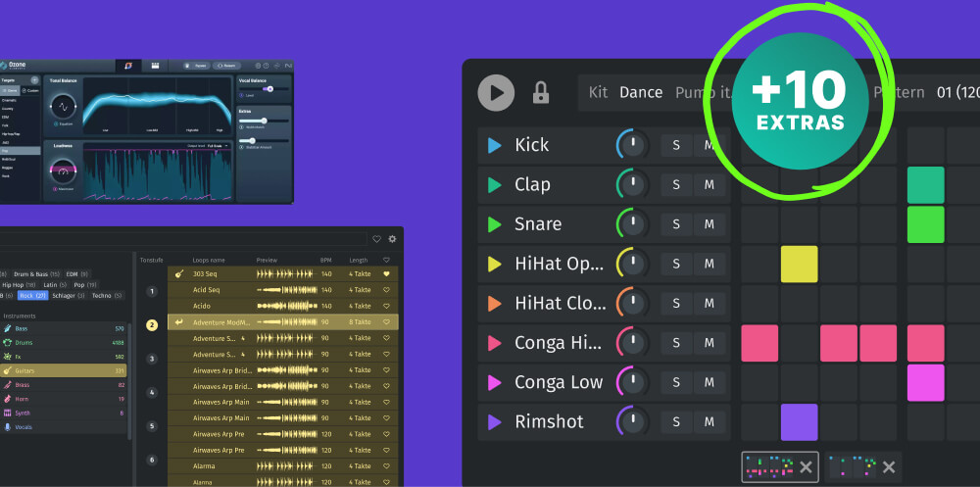Preview the Snare sound with its green triangle

[x=494, y=224]
